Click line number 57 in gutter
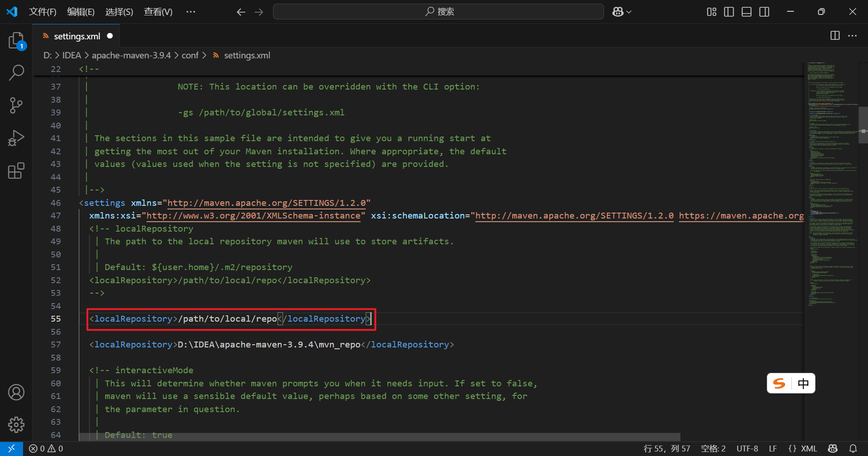Viewport: 868px width, 456px height. [56, 345]
